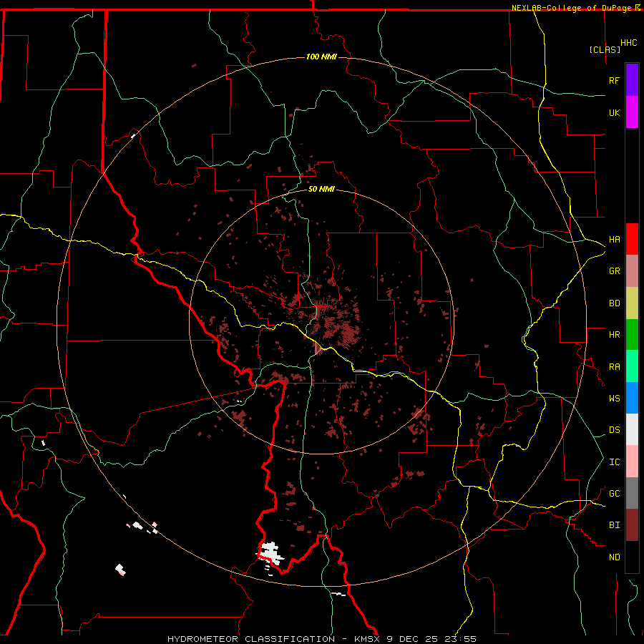The image size is (644, 644).
Task: Click the 'ND' legend label
Action: tap(615, 557)
